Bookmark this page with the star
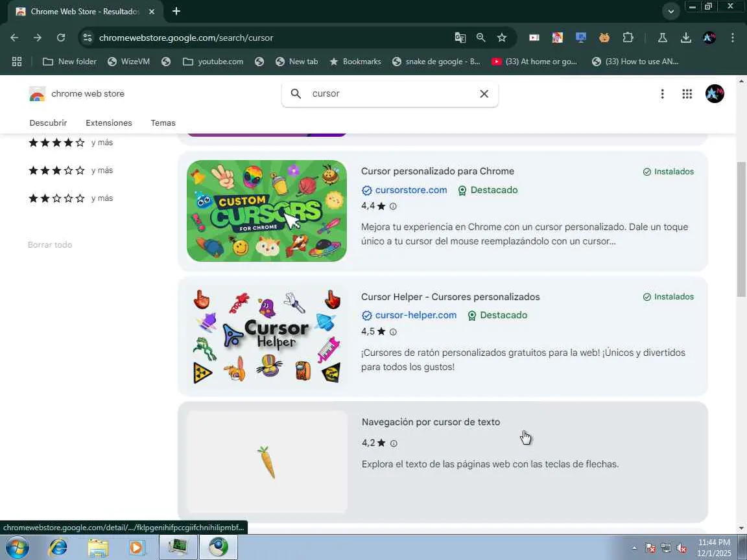Viewport: 747px width, 560px height. coord(502,38)
